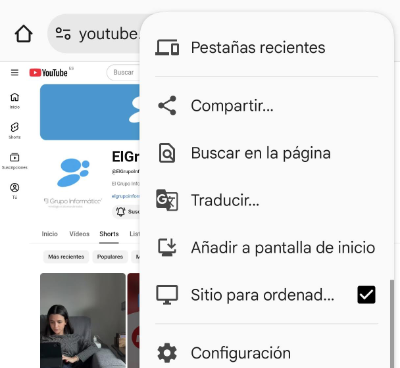
Task: Click the share icon
Action: (167, 106)
